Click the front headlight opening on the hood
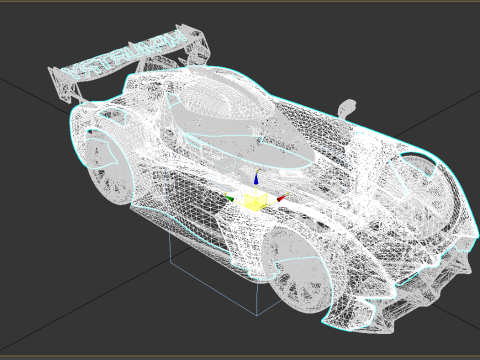Image resolution: width=480 pixels, height=360 pixels. click(418, 163)
